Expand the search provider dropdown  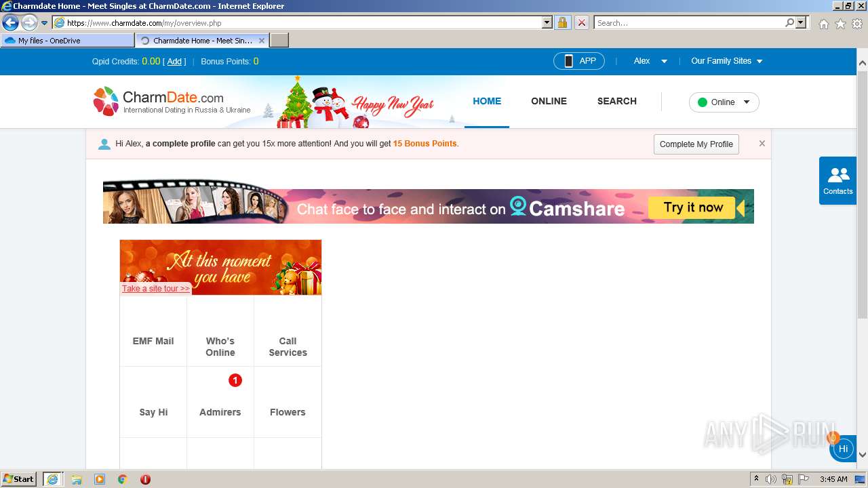coord(802,22)
